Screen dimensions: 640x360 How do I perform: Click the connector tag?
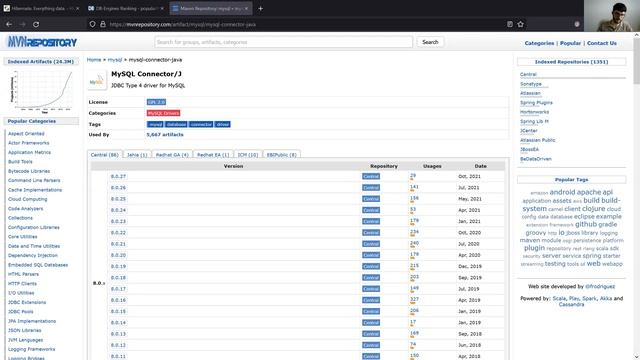[201, 124]
